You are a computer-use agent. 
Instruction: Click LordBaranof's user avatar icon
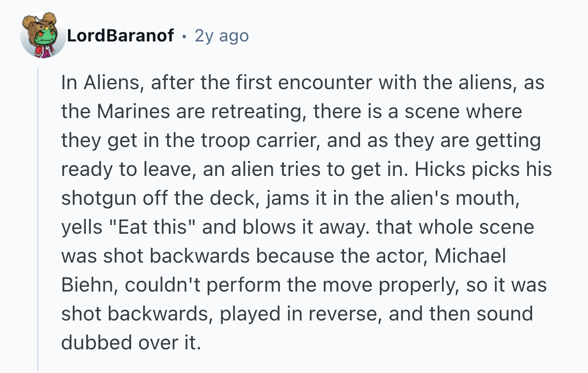pos(42,37)
